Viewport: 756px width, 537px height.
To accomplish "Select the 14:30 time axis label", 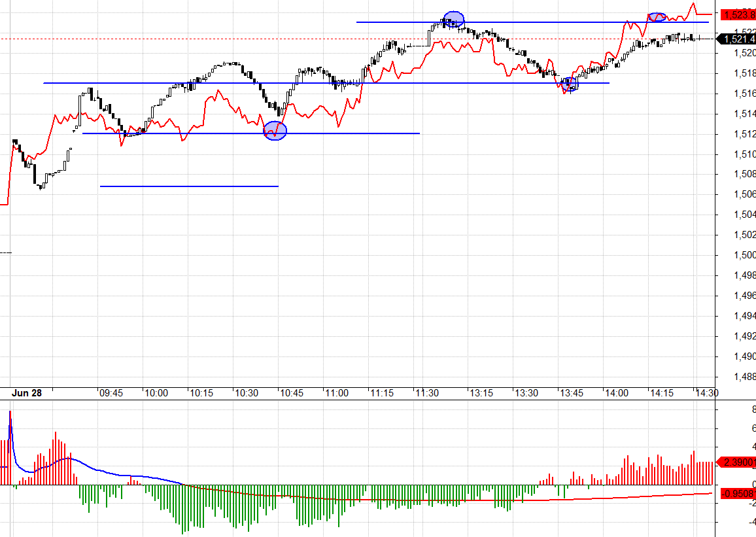I will 707,393.
